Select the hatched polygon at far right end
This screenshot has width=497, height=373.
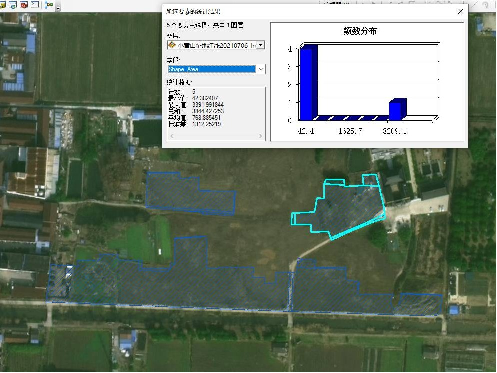pyautogui.click(x=420, y=304)
